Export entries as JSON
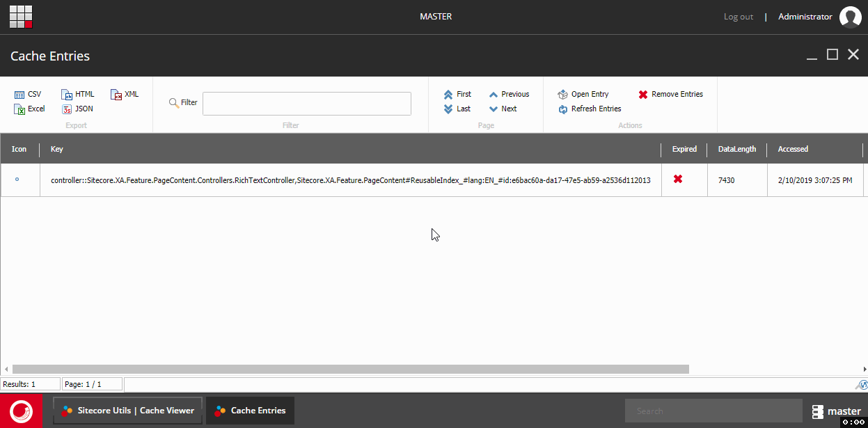The image size is (868, 428). coord(77,109)
